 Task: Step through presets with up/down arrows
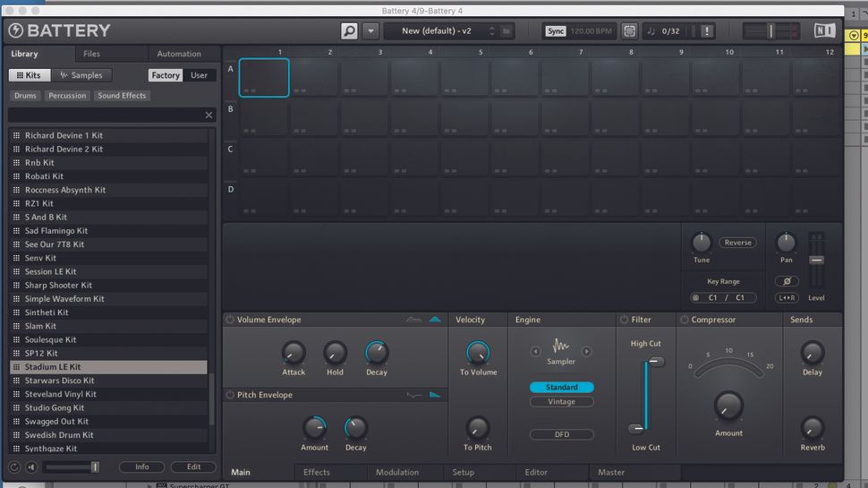(491, 31)
